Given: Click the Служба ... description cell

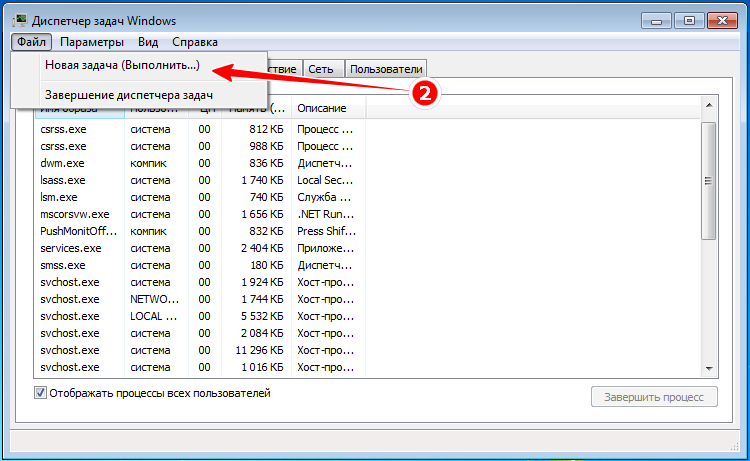Looking at the screenshot, I should 324,197.
